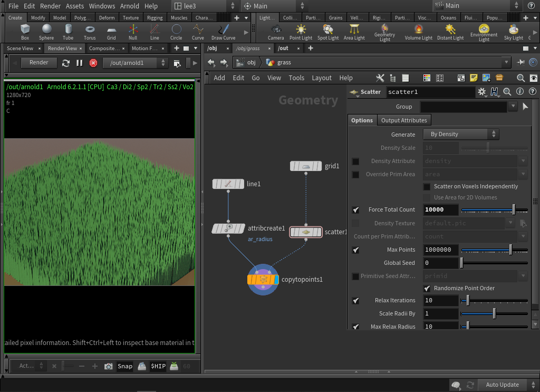This screenshot has height=392, width=540.
Task: Click the copytopoints1 node
Action: pyautogui.click(x=263, y=280)
